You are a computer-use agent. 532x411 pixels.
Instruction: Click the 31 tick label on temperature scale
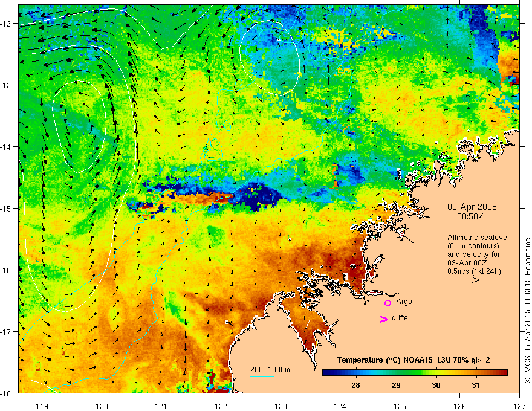point(476,385)
